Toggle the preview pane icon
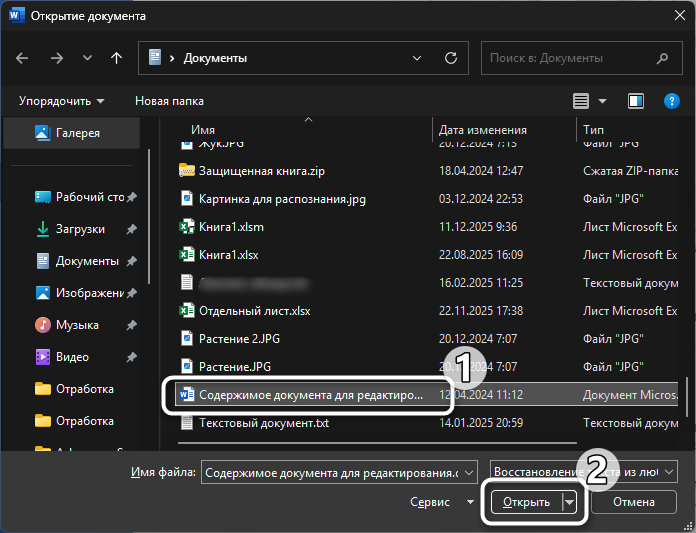 635,101
